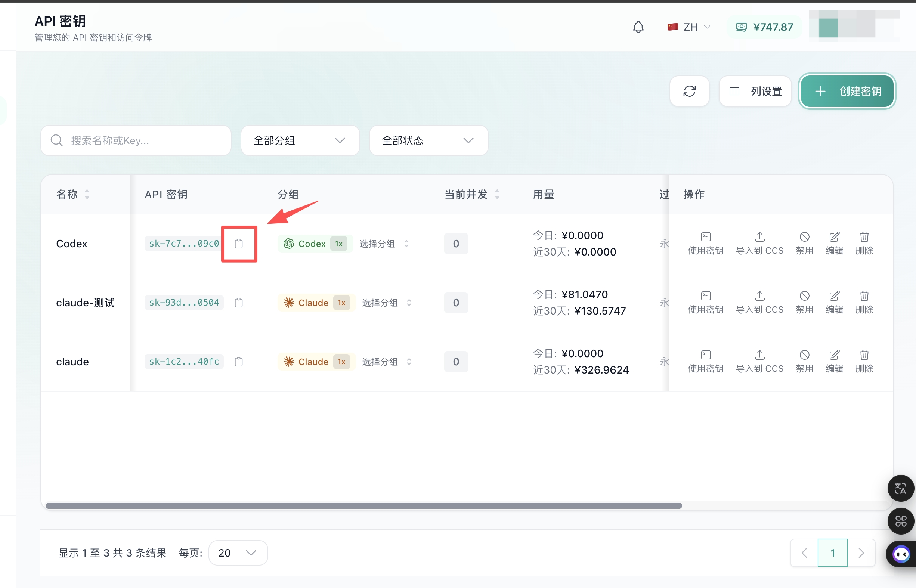Delete the claude-测试 key
The width and height of the screenshot is (916, 588).
coord(864,302)
